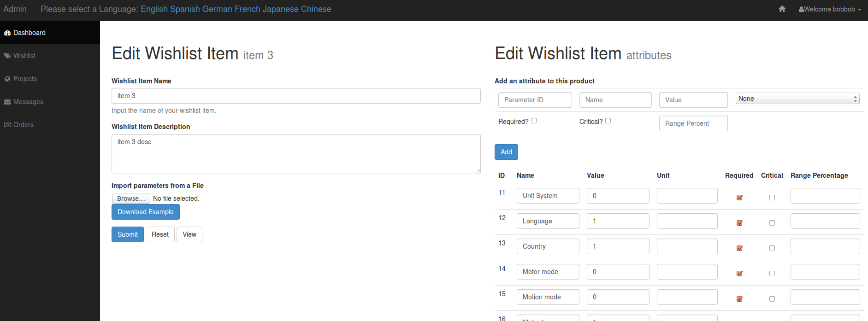Enable the Required? checkbox for new attribute

(534, 121)
